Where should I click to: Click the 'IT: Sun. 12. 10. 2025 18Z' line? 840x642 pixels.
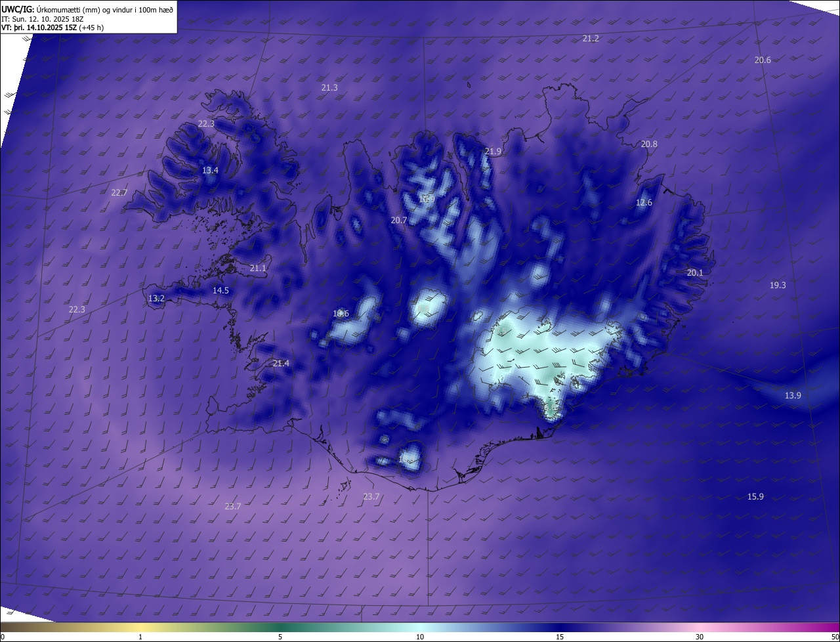coord(42,18)
